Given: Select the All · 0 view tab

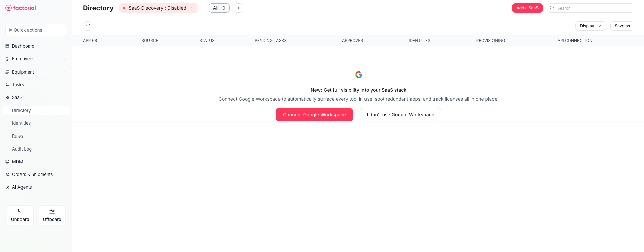Looking at the screenshot, I should coord(219,8).
